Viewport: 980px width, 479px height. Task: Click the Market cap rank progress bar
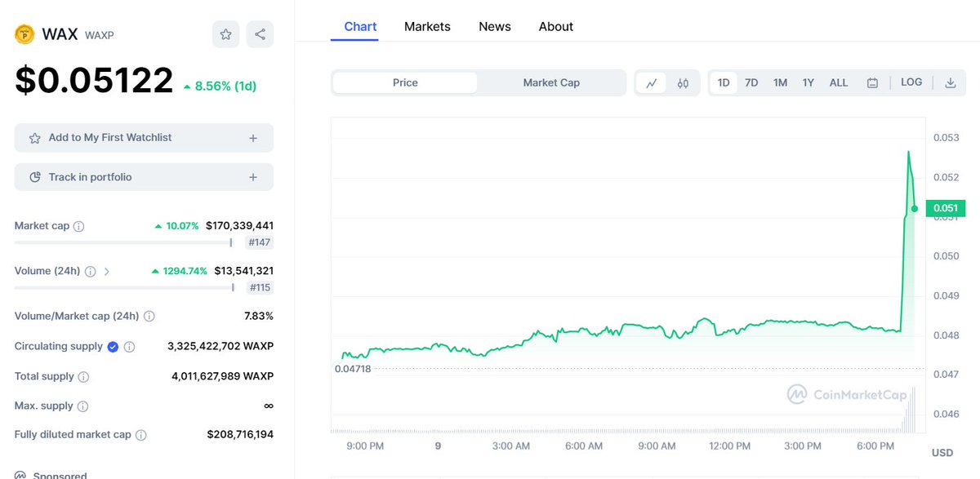[122, 242]
